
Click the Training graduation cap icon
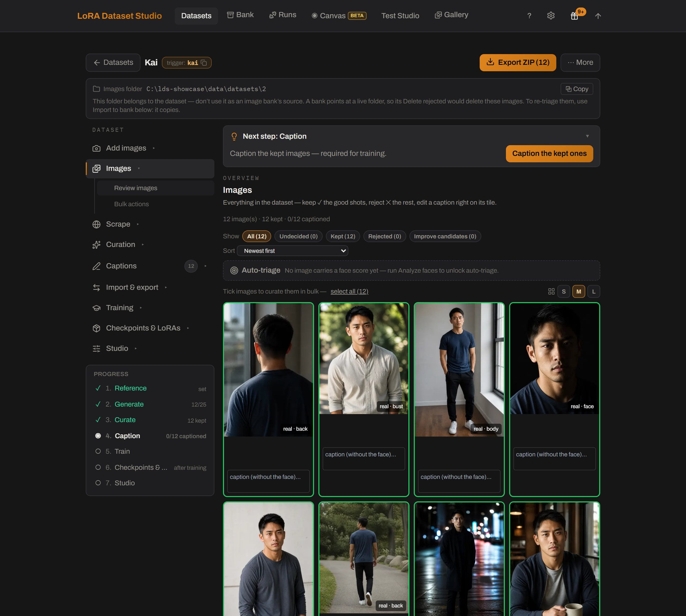pyautogui.click(x=96, y=308)
